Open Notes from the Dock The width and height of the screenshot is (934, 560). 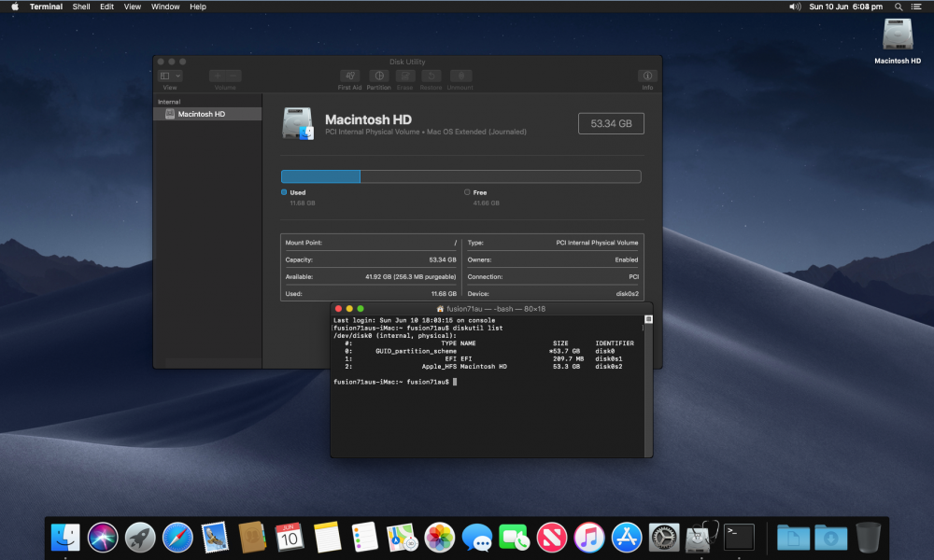327,538
